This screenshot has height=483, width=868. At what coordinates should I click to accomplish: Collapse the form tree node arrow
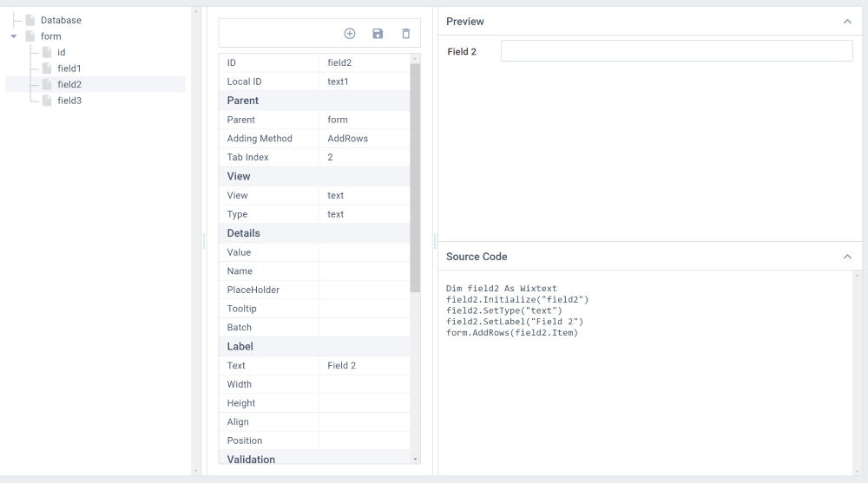point(14,36)
